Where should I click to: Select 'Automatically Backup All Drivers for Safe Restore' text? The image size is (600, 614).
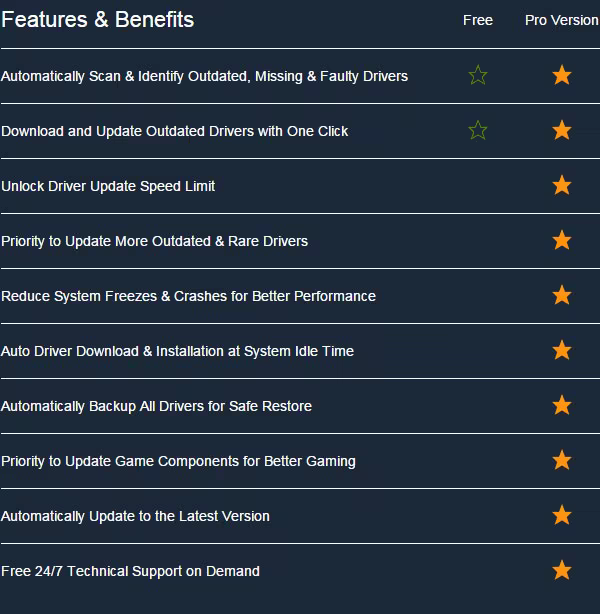tap(156, 406)
